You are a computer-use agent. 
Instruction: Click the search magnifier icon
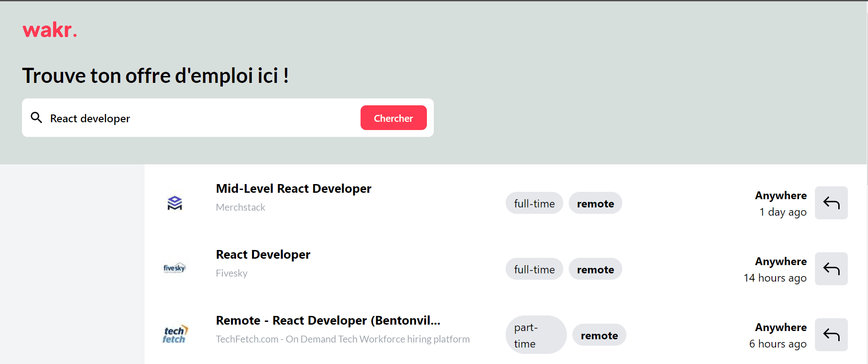37,118
